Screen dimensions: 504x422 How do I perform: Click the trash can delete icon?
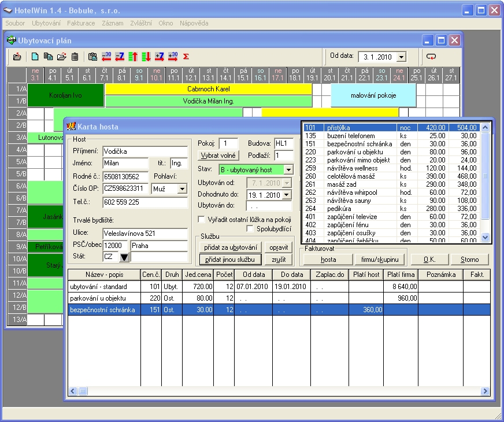pos(75,57)
